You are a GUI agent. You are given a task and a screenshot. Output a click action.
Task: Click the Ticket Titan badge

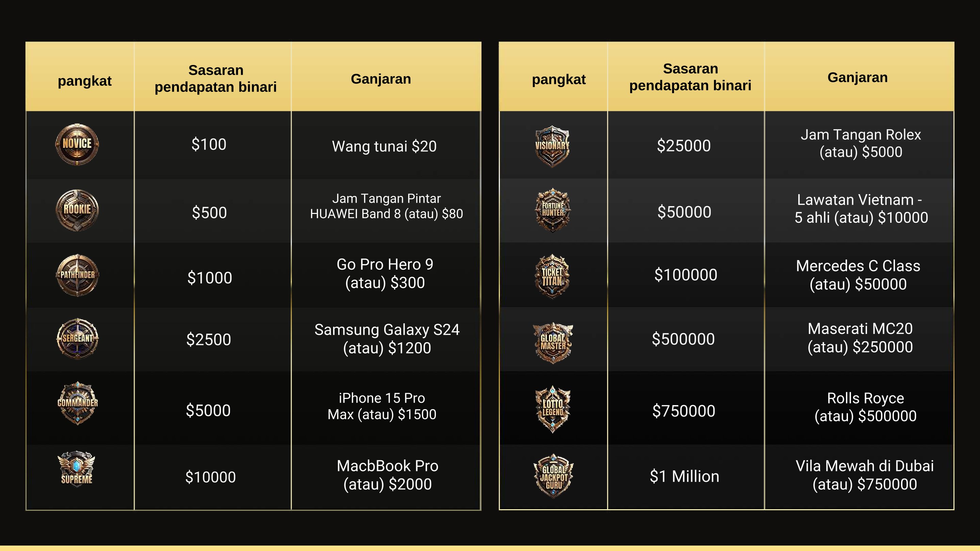(552, 277)
